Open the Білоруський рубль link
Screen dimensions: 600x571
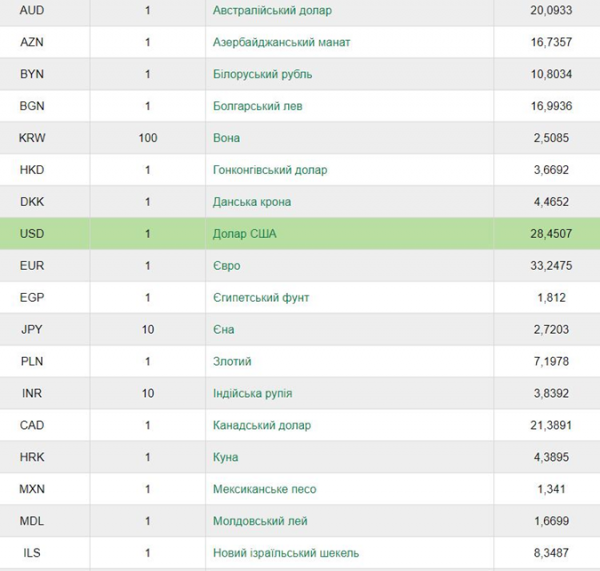tap(262, 74)
